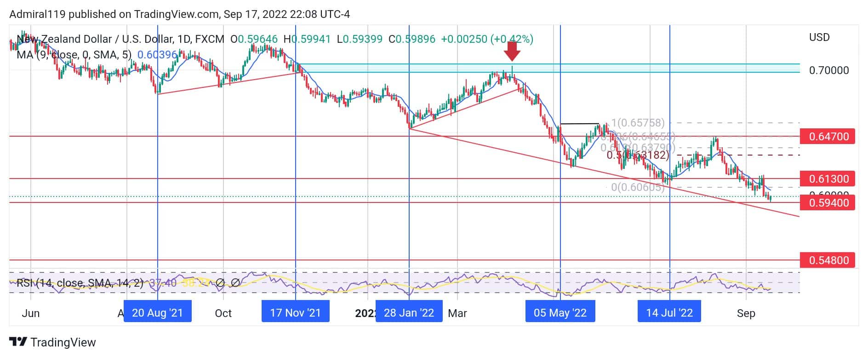This screenshot has width=868, height=358.
Task: Click the Admiral119 published header text
Action: point(180,14)
